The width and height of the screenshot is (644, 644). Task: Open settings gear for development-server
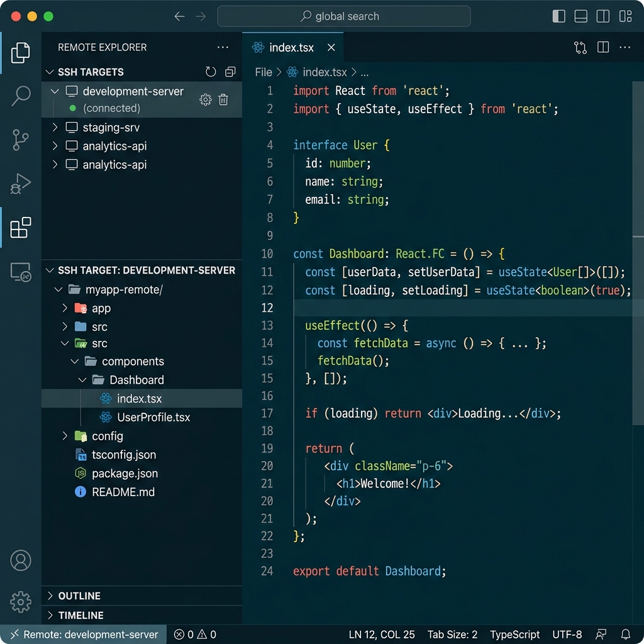pos(206,99)
